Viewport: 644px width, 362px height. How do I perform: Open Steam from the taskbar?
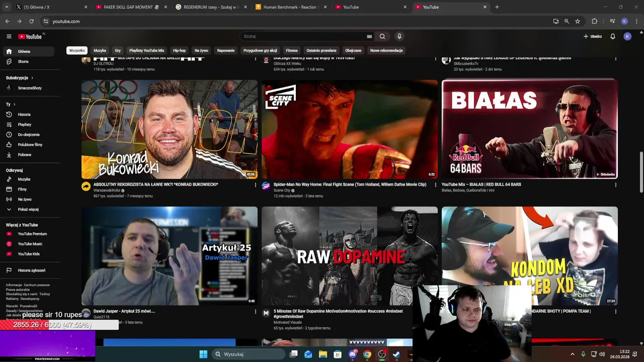click(396, 354)
